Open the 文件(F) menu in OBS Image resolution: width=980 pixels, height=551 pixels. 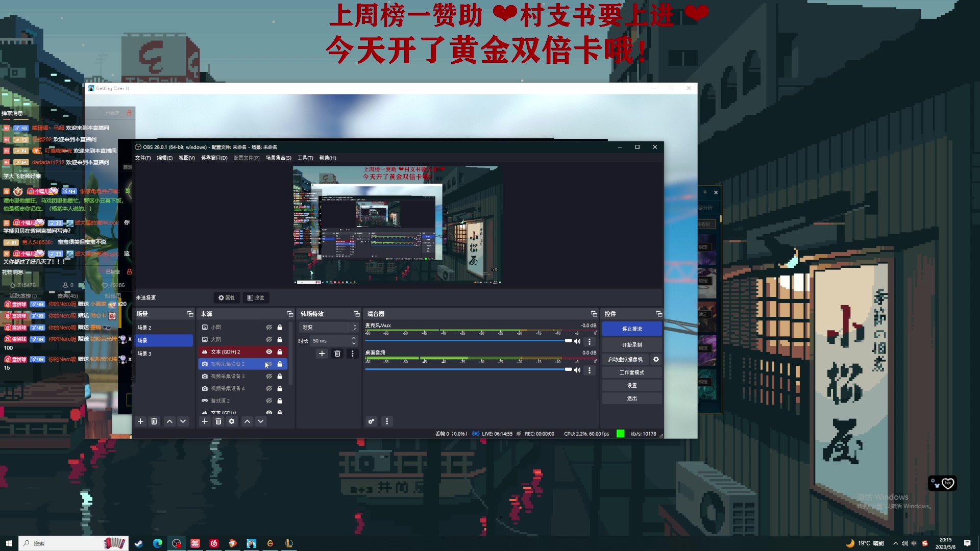(143, 158)
